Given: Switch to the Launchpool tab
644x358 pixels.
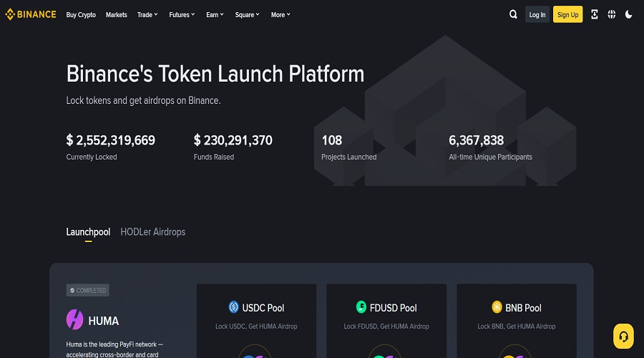Looking at the screenshot, I should point(88,232).
